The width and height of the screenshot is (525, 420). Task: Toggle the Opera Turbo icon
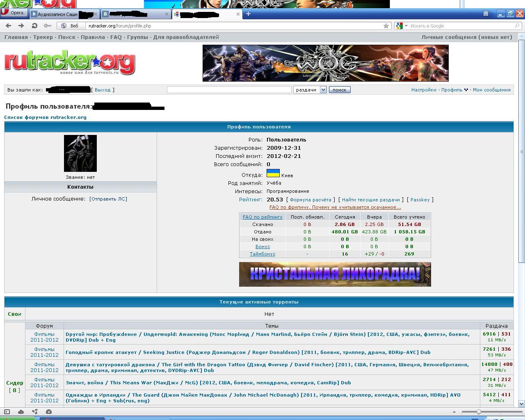(49, 412)
